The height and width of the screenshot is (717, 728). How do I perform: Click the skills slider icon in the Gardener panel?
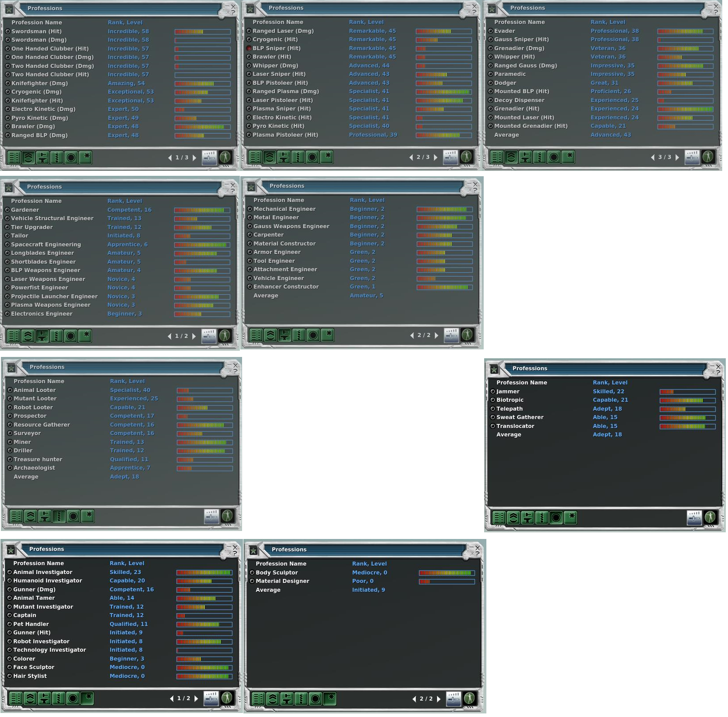click(209, 336)
